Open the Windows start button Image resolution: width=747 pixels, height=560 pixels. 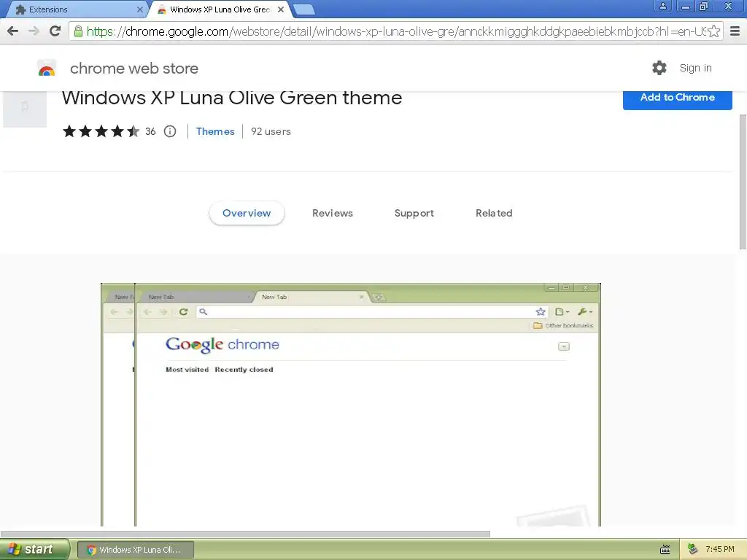point(35,550)
